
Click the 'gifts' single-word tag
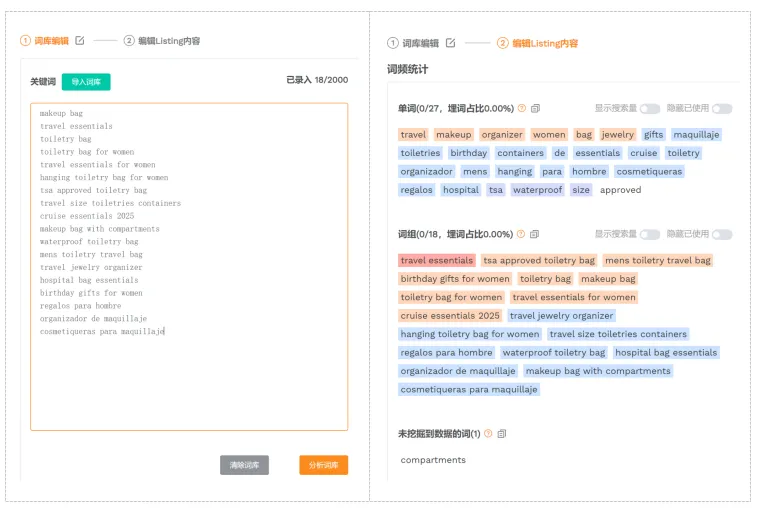tap(654, 135)
